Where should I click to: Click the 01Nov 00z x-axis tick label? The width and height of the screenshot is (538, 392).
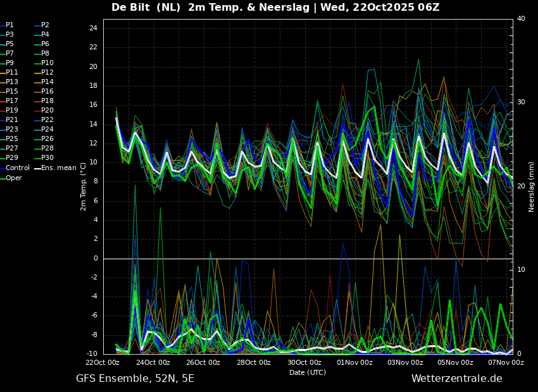click(x=354, y=363)
